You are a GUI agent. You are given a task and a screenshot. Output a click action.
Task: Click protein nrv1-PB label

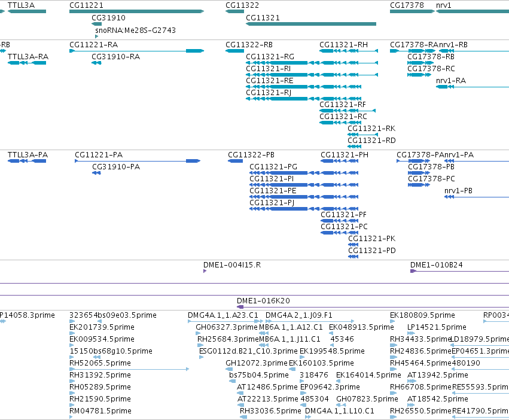(458, 191)
